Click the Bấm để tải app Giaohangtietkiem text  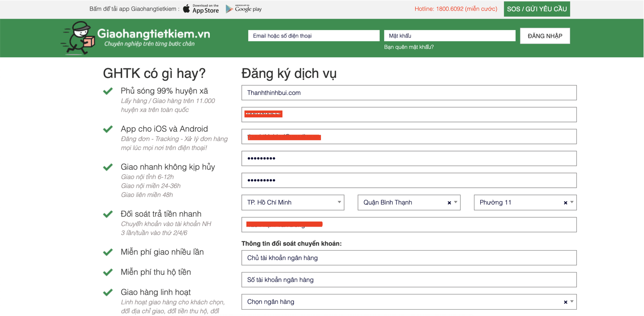click(134, 9)
